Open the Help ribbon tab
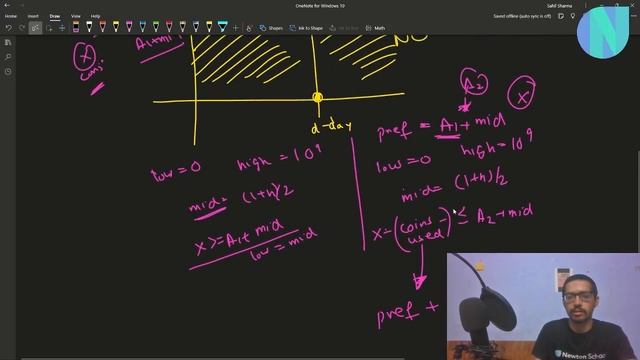The width and height of the screenshot is (640, 360). pos(96,16)
